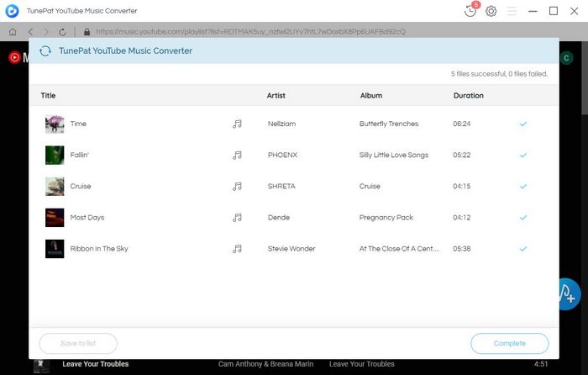Click the Artist column header
This screenshot has width=588, height=375.
click(x=276, y=95)
